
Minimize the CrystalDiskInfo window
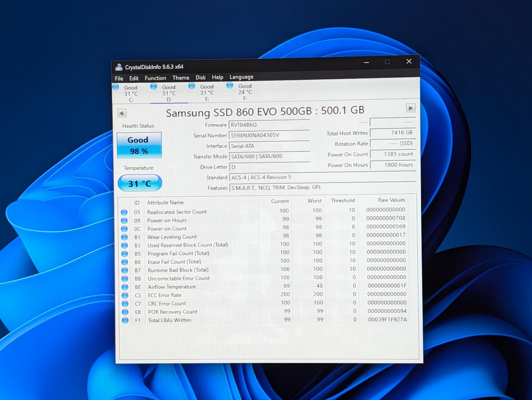click(366, 62)
